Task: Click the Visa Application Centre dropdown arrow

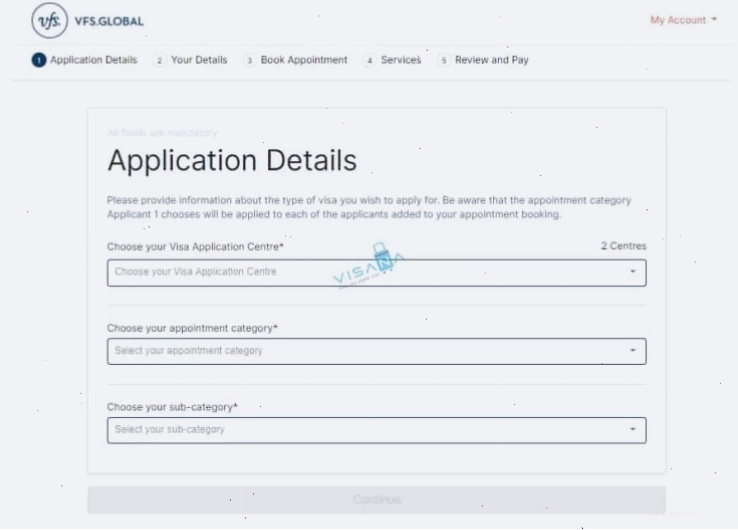Action: 633,272
